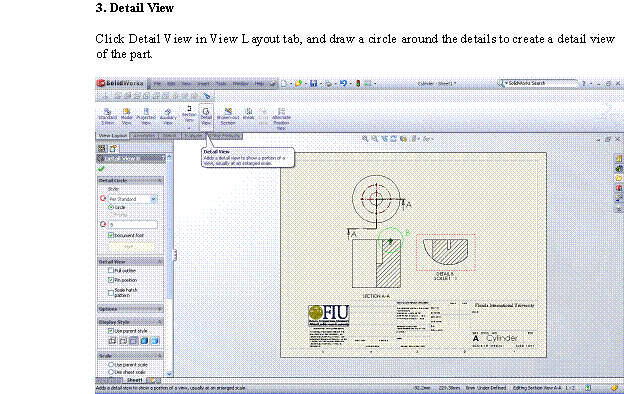This screenshot has height=394, width=624.
Task: Open the Insert menu
Action: click(x=203, y=84)
